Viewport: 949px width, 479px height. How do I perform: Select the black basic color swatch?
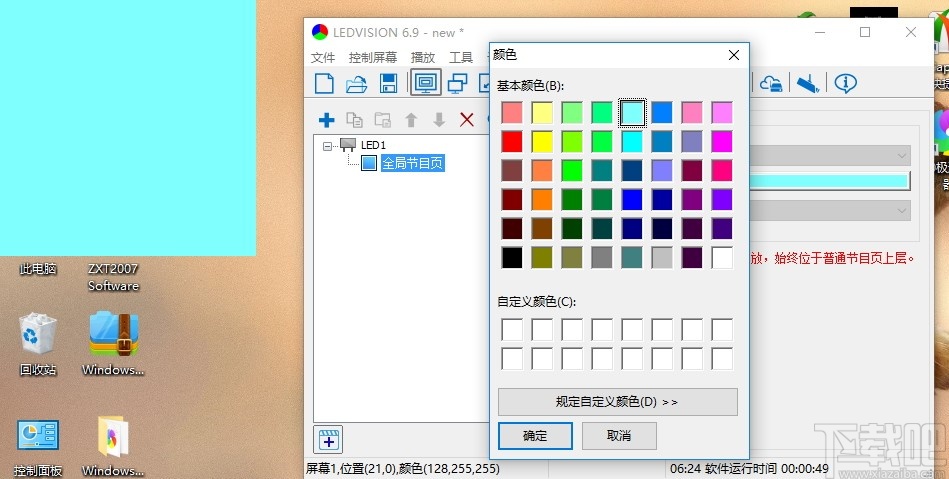click(x=511, y=257)
